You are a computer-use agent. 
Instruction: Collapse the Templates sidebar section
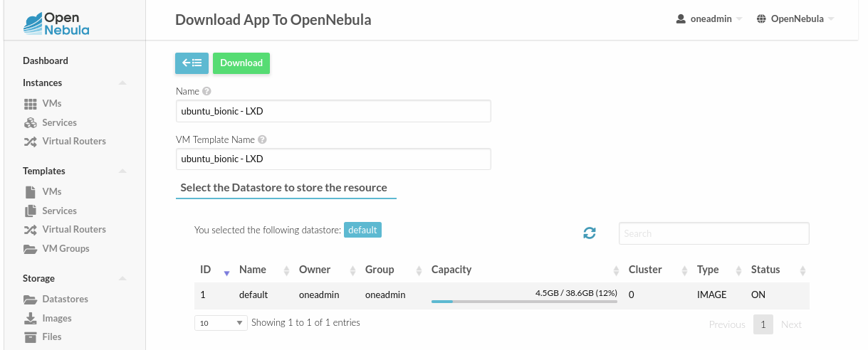[122, 171]
